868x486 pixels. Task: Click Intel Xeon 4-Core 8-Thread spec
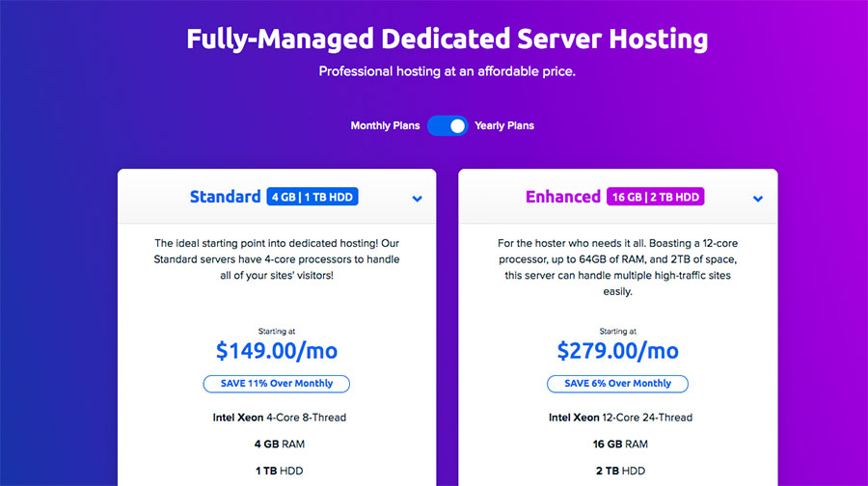(x=280, y=418)
